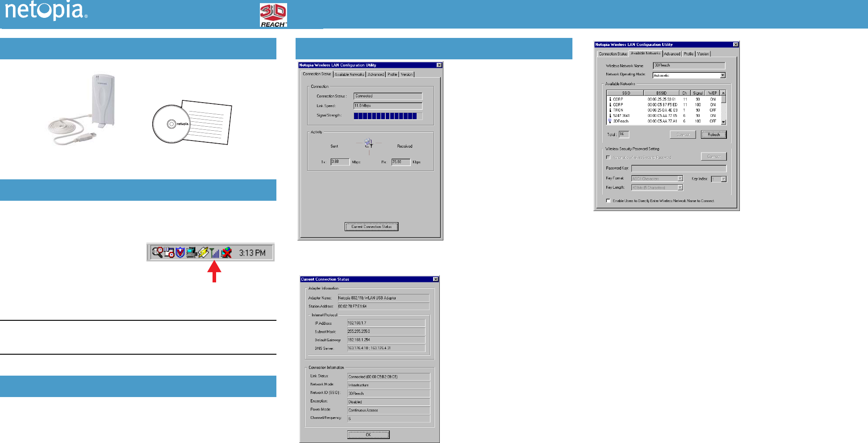Click the Connect button beside Refresh
This screenshot has height=443, width=868.
click(x=683, y=135)
